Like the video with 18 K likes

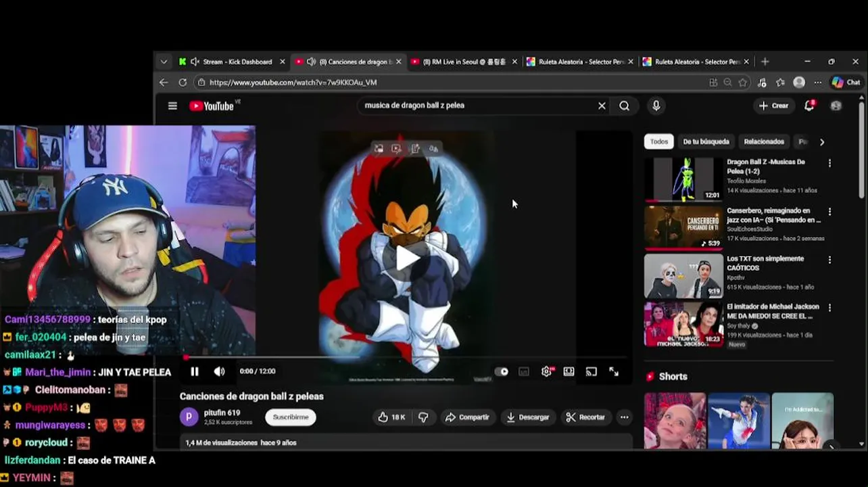(x=391, y=417)
